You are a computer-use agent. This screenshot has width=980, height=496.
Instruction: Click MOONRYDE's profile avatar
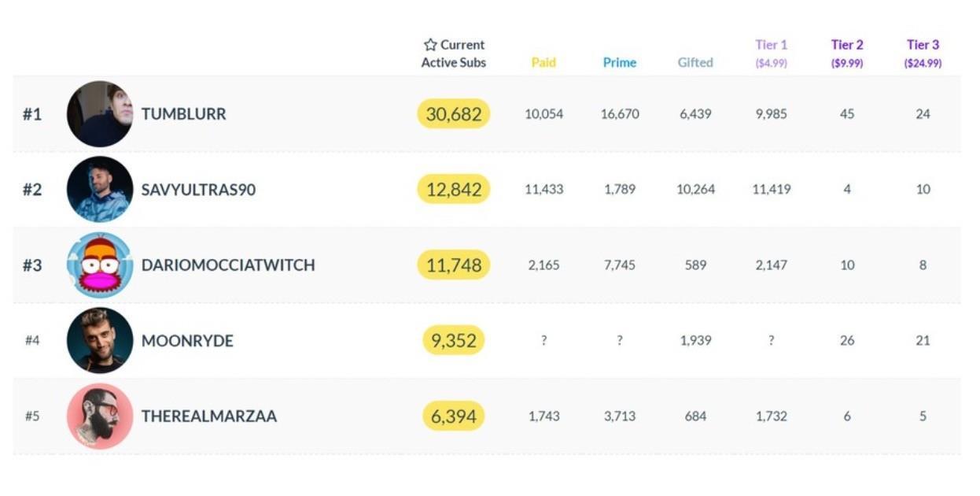(100, 341)
